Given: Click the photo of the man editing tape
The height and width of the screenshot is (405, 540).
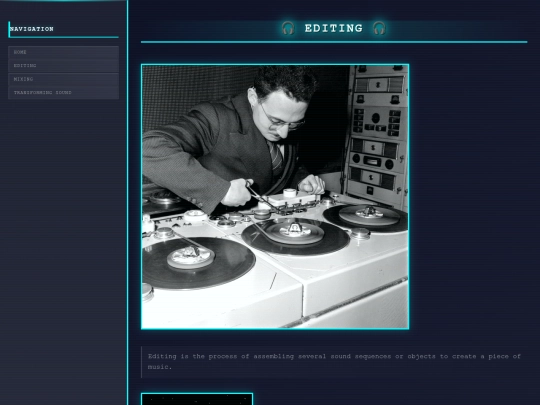Looking at the screenshot, I should tap(275, 197).
